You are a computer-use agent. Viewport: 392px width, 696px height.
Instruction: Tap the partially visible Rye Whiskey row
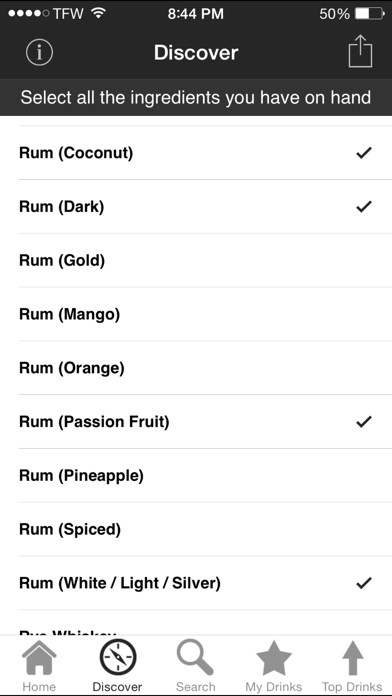pos(196,623)
